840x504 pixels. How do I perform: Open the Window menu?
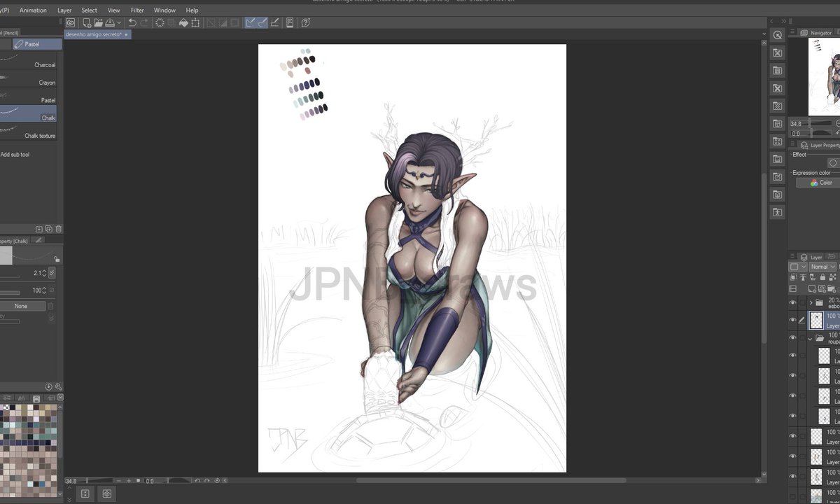pos(164,10)
